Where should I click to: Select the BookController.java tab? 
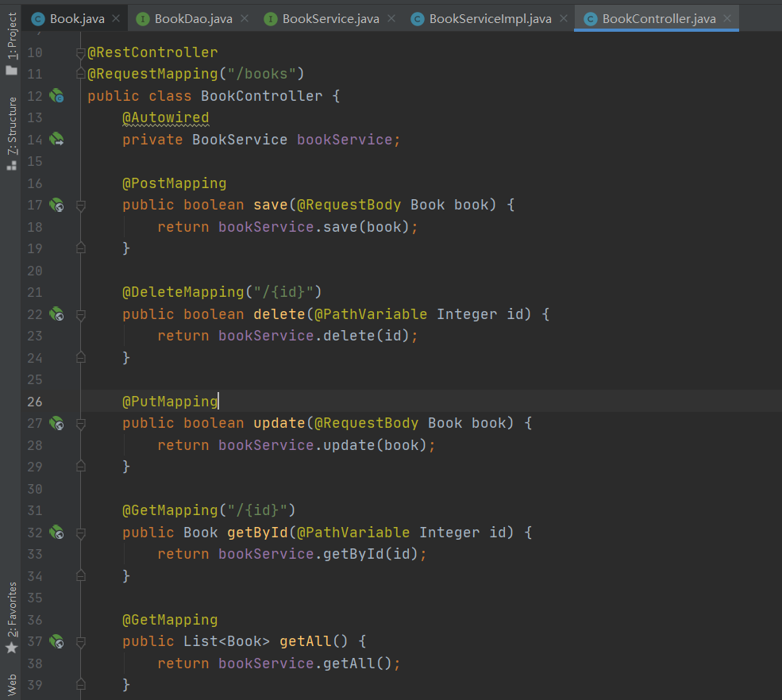pos(658,19)
